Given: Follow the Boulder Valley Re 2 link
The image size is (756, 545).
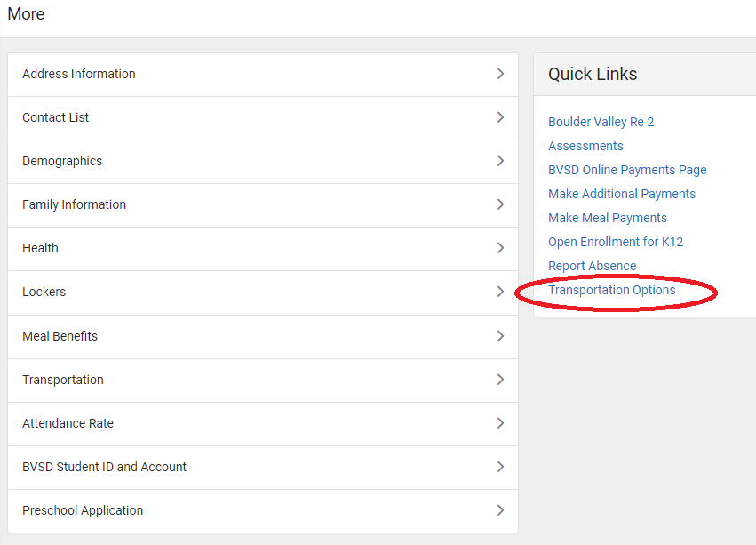Looking at the screenshot, I should (x=601, y=122).
